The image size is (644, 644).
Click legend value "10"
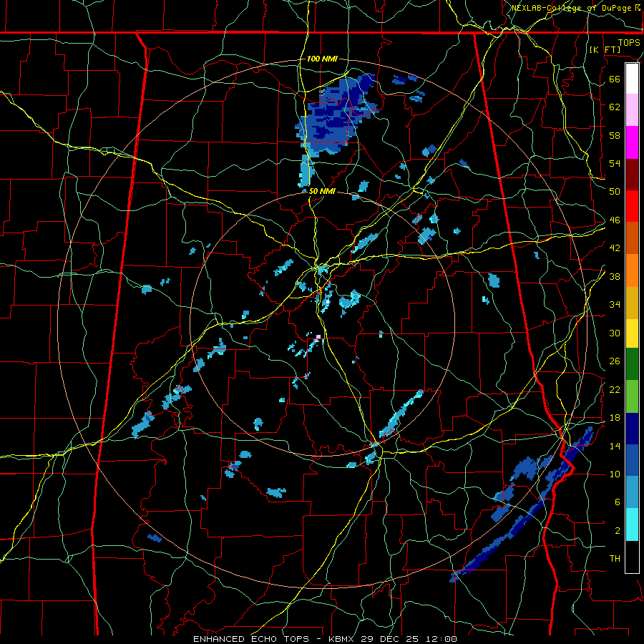point(615,474)
